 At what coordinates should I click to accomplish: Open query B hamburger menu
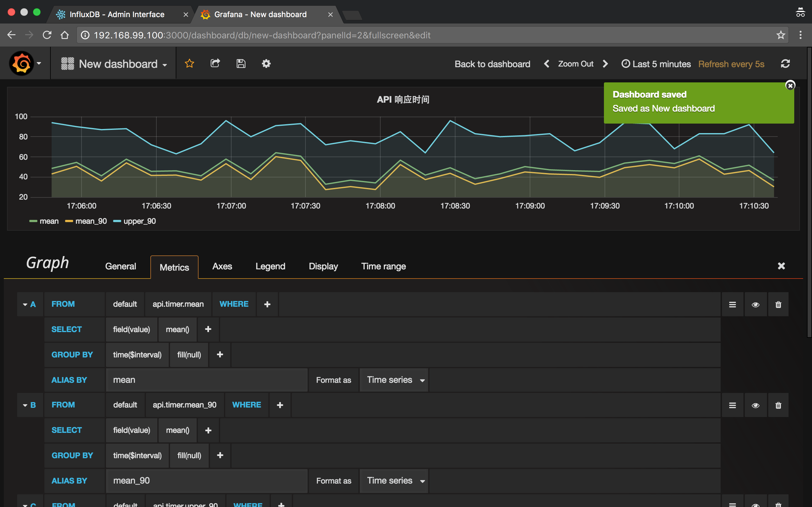(x=732, y=405)
